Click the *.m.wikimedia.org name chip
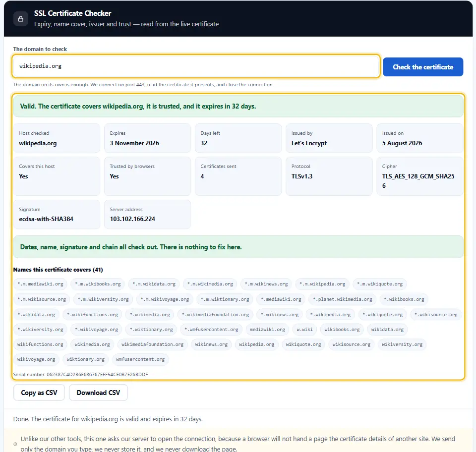The height and width of the screenshot is (452, 476). [210, 284]
